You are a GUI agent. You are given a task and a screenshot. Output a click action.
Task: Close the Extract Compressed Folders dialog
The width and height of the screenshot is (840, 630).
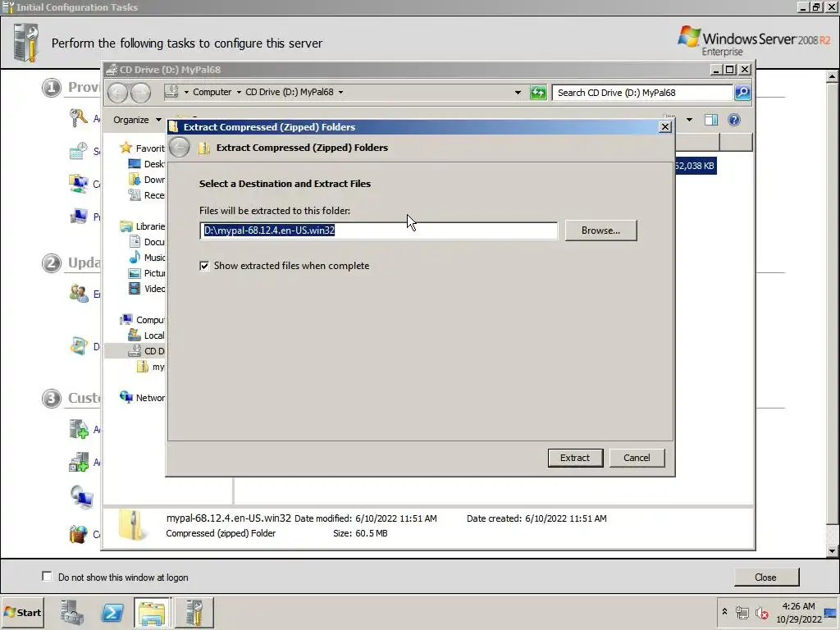click(664, 127)
